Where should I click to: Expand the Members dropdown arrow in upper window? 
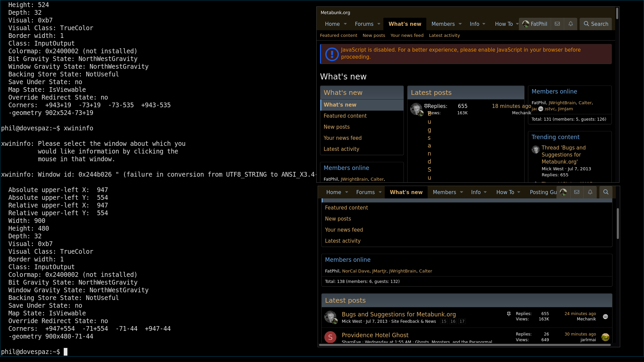point(460,24)
